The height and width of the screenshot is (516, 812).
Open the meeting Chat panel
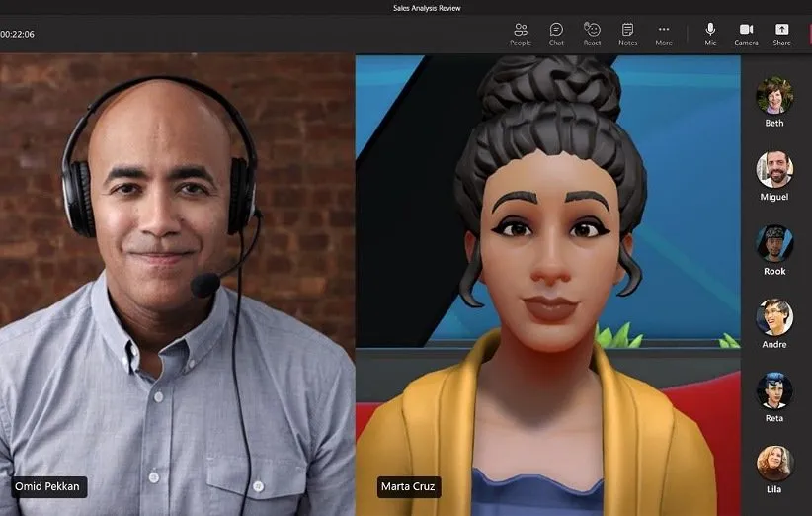556,34
